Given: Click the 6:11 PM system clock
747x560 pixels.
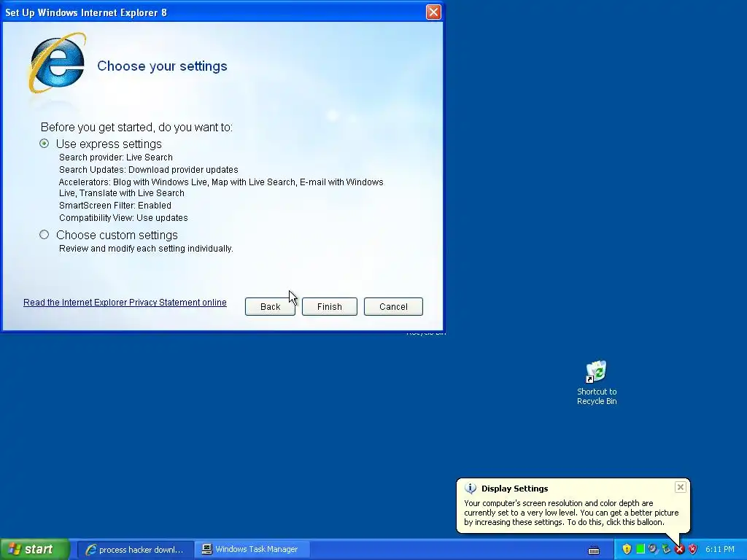Looking at the screenshot, I should pos(720,550).
